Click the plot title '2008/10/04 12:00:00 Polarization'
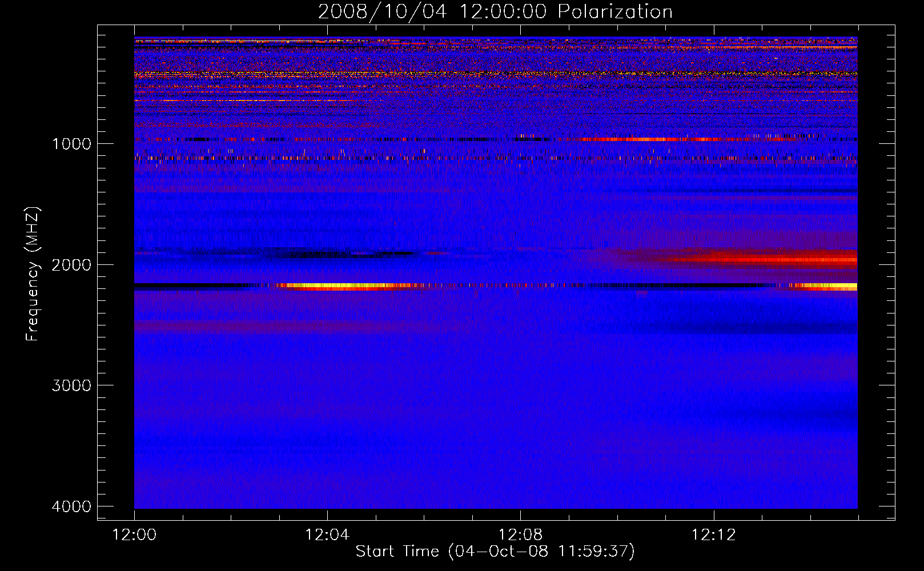924x571 pixels. tap(495, 11)
